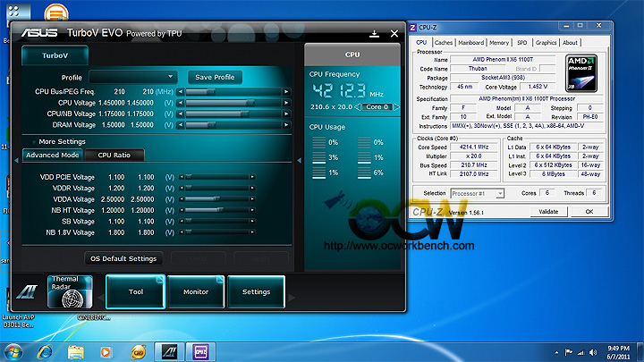Select the Advanced Mode tab
644x362 pixels.
(x=52, y=156)
